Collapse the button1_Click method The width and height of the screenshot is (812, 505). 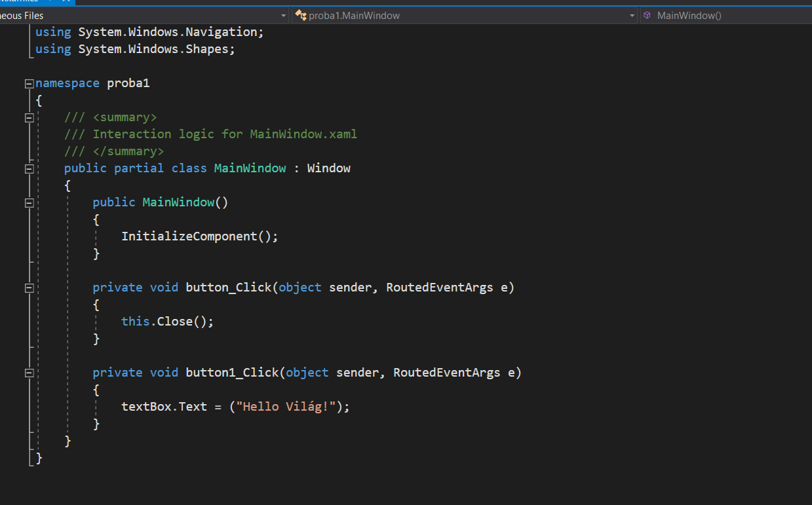pos(29,373)
